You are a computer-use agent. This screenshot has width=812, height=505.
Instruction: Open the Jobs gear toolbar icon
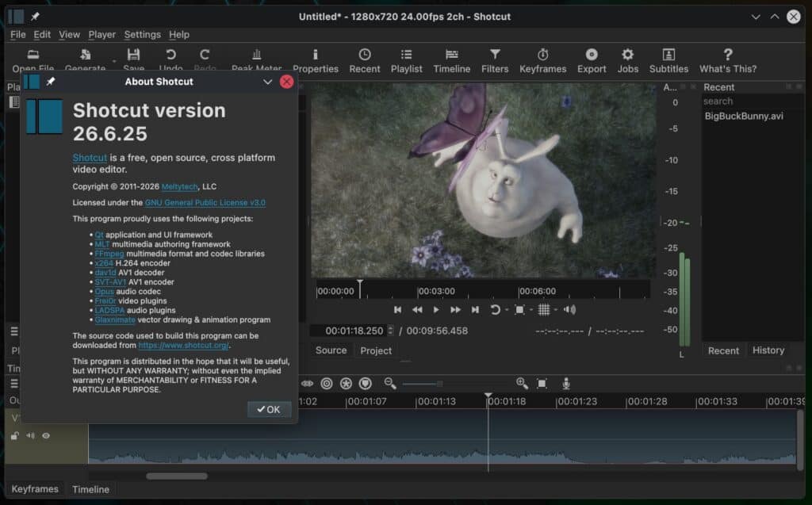[628, 60]
